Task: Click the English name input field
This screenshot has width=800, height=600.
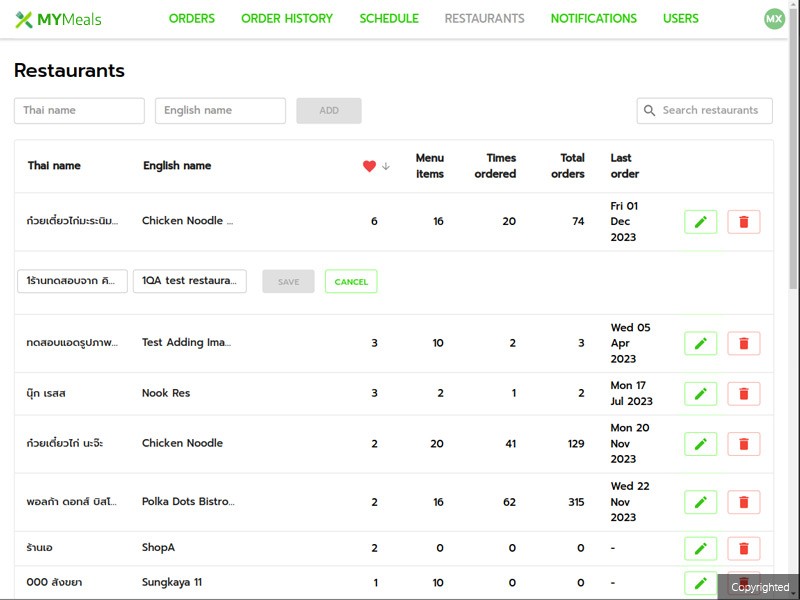Action: pyautogui.click(x=220, y=111)
